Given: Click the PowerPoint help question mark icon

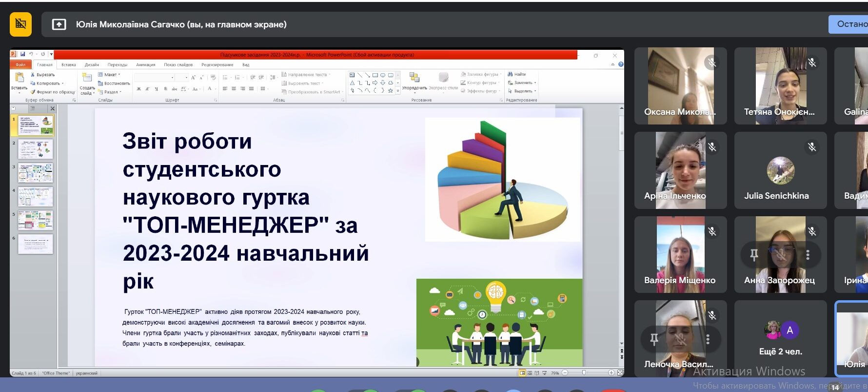Looking at the screenshot, I should [x=621, y=64].
